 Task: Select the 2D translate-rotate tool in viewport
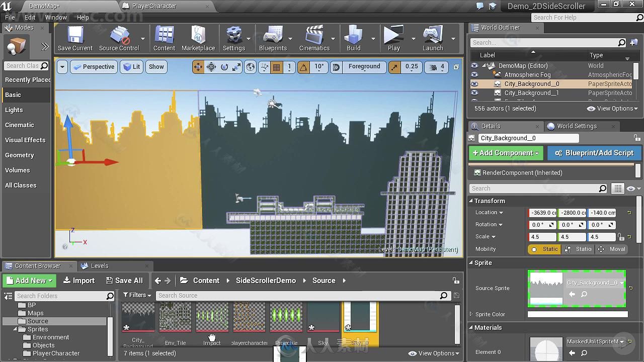211,67
